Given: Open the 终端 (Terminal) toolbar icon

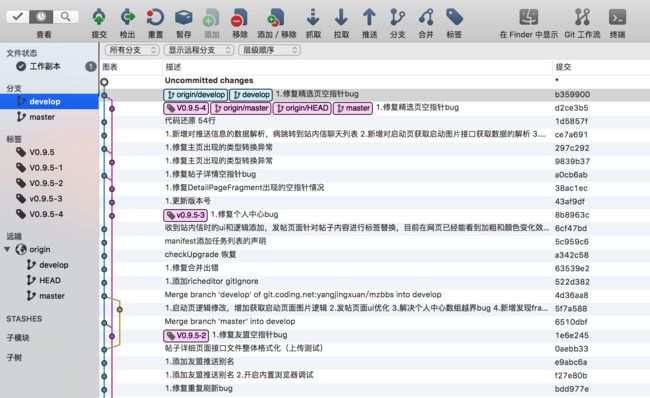Looking at the screenshot, I should pos(617,18).
